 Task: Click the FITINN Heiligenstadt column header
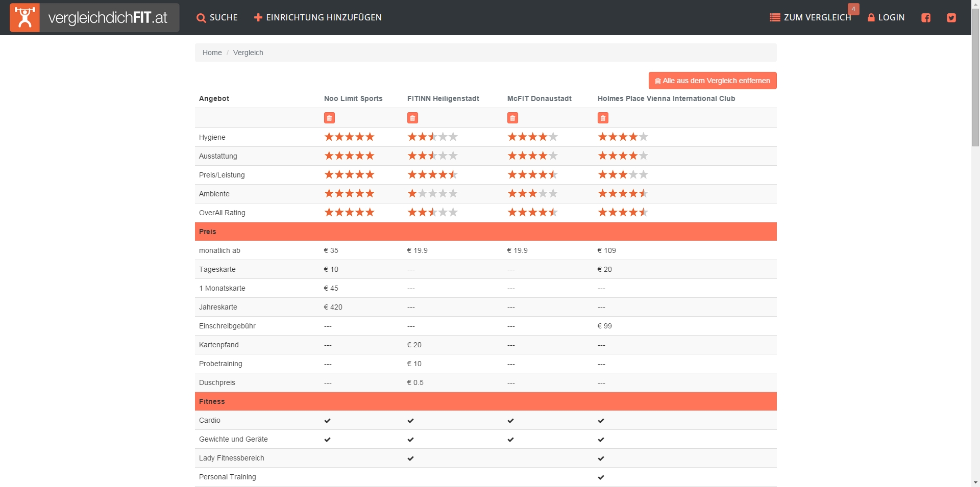click(x=443, y=98)
